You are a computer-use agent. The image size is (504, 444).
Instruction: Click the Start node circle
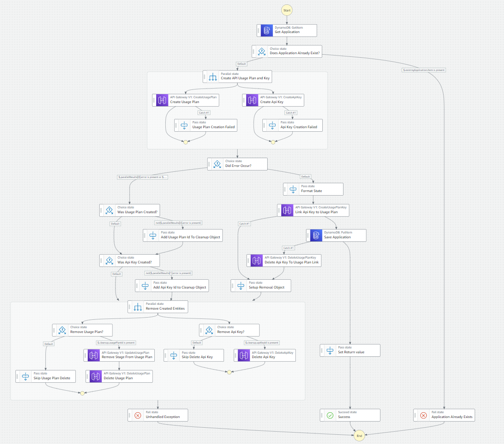pos(287,10)
